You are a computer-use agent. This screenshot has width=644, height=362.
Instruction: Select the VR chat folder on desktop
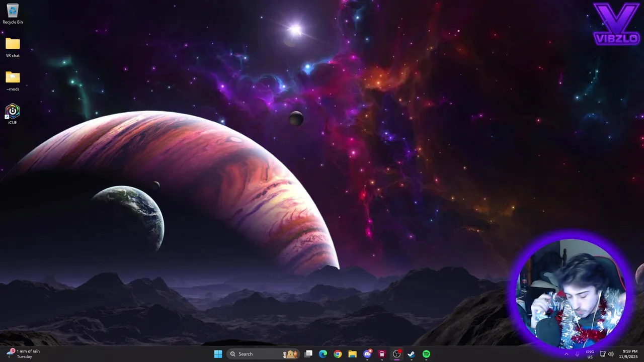point(13,48)
